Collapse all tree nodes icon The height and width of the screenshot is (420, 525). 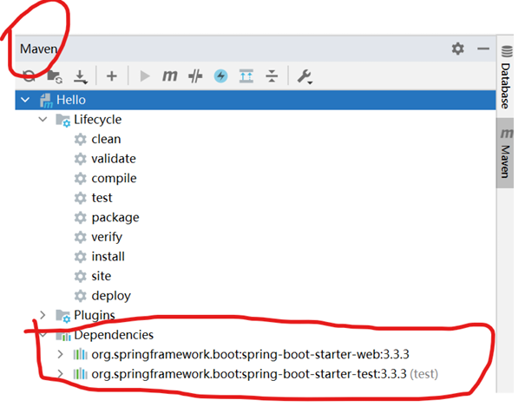272,76
